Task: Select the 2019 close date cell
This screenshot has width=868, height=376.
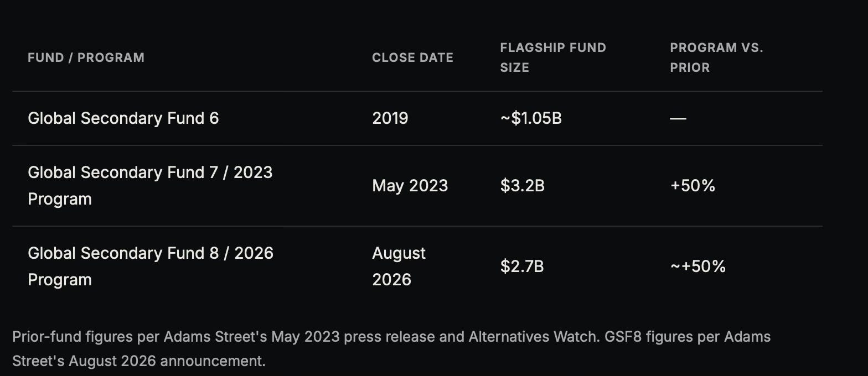Action: (390, 118)
